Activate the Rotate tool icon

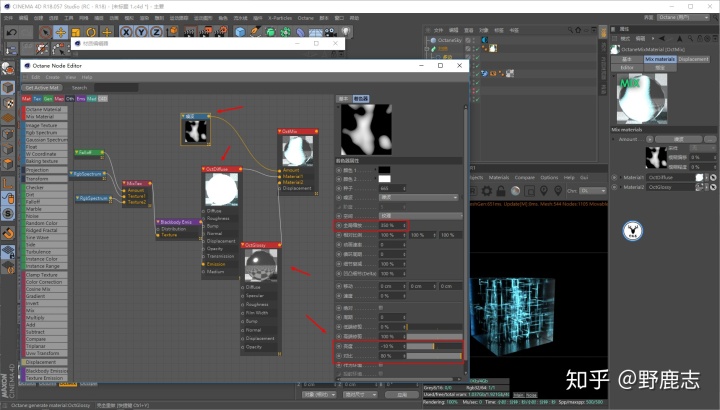pyautogui.click(x=91, y=32)
